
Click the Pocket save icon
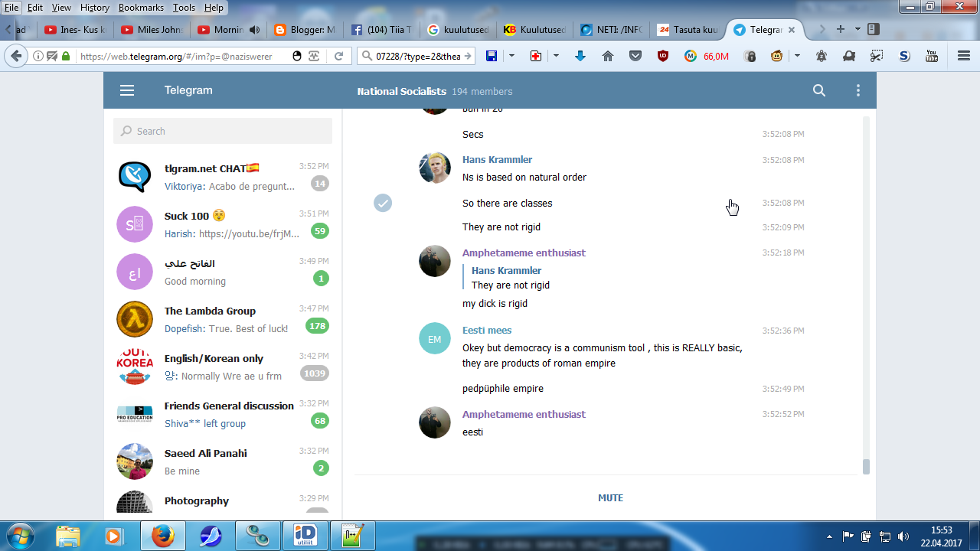(635, 56)
